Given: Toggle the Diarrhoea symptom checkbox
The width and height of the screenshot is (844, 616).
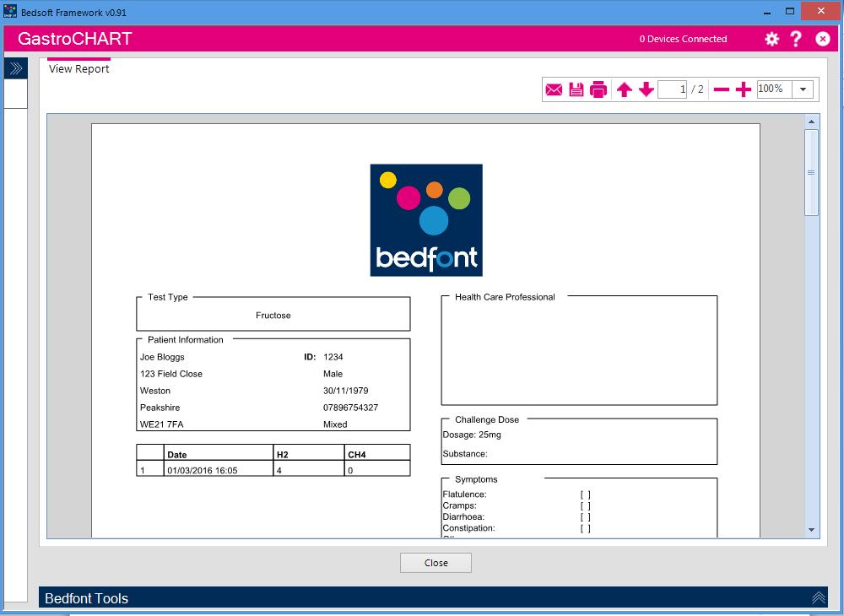Looking at the screenshot, I should click(x=585, y=517).
